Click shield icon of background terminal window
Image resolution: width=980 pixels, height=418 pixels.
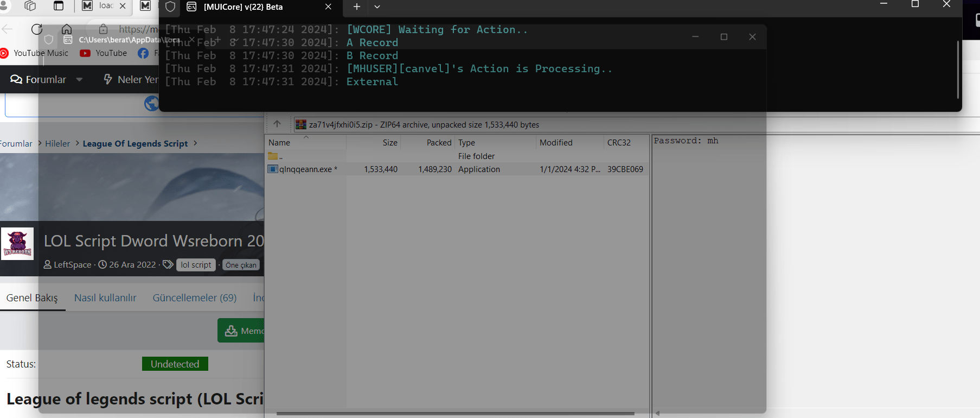[49, 40]
